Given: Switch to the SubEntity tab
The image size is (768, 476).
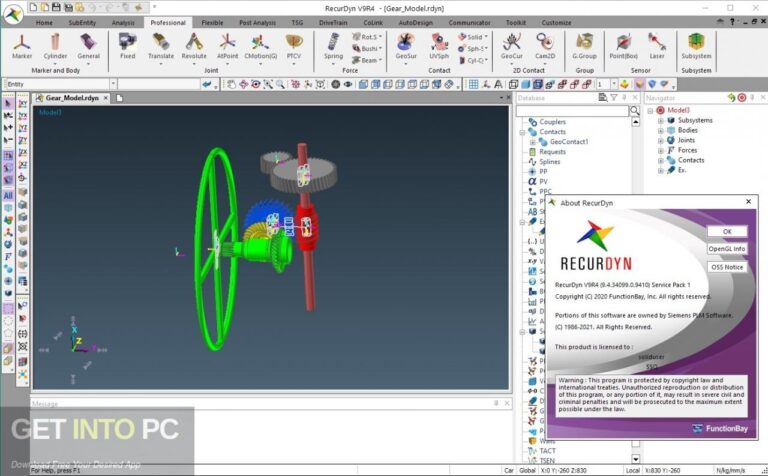Looking at the screenshot, I should [x=82, y=23].
